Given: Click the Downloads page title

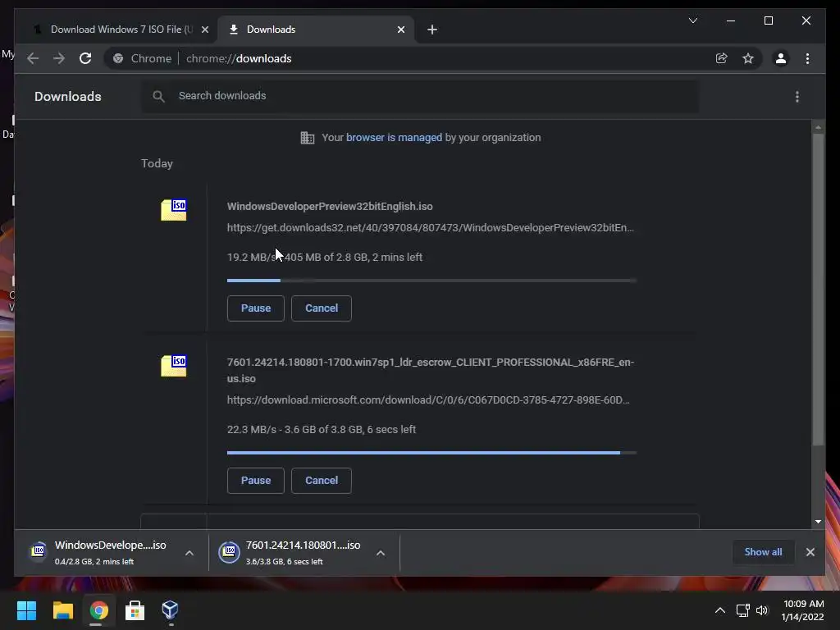Looking at the screenshot, I should coord(68,97).
